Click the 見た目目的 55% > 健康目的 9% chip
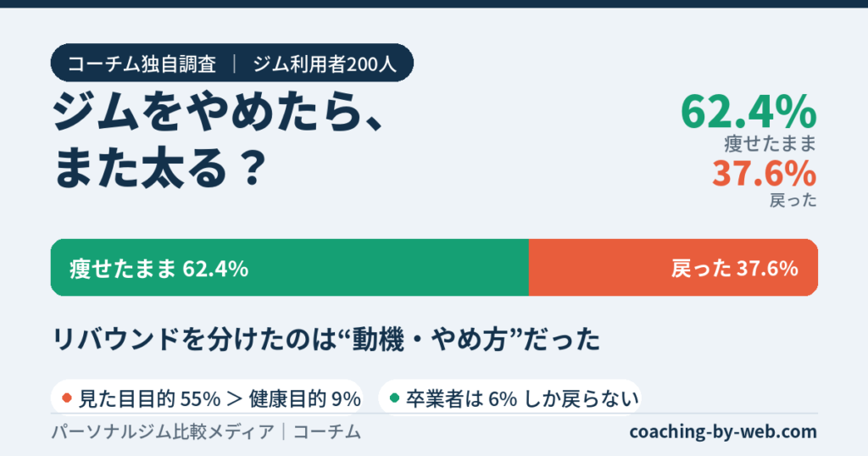This screenshot has height=456, width=868. click(207, 398)
